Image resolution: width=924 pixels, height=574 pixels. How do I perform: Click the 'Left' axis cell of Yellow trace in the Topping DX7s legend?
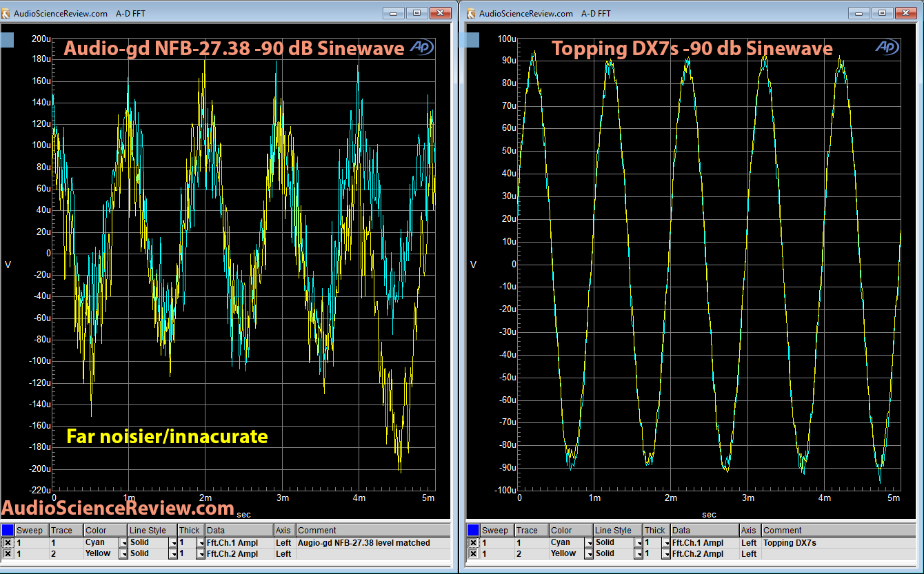coord(751,554)
